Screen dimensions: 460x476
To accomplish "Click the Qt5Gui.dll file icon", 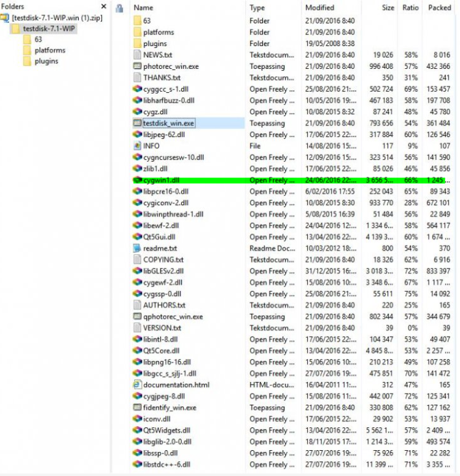I will point(137,237).
